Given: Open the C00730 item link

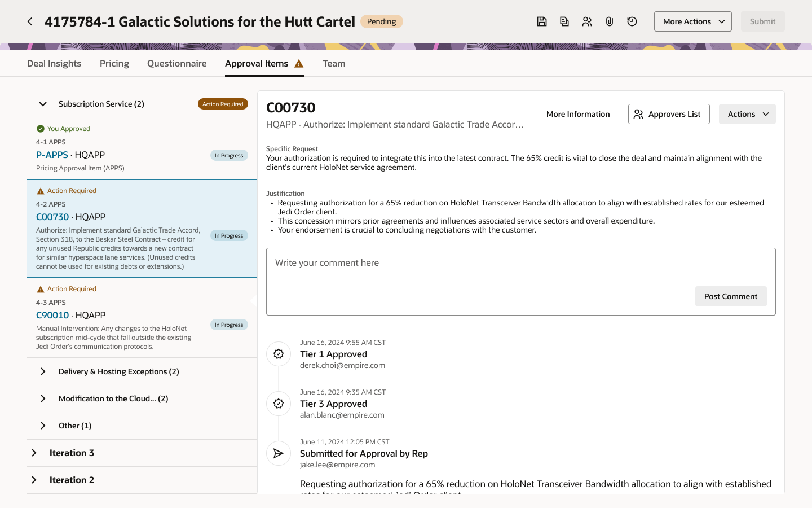Looking at the screenshot, I should (52, 217).
